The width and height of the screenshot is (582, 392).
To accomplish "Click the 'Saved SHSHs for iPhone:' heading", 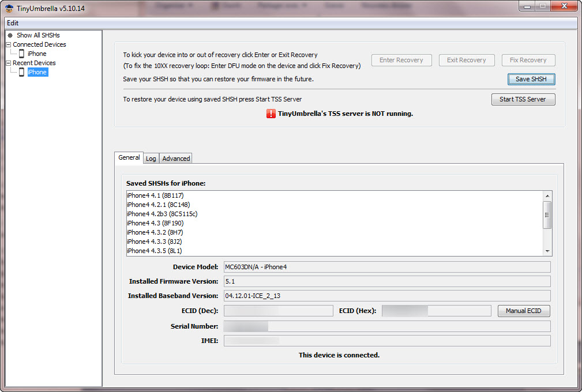I will click(166, 183).
